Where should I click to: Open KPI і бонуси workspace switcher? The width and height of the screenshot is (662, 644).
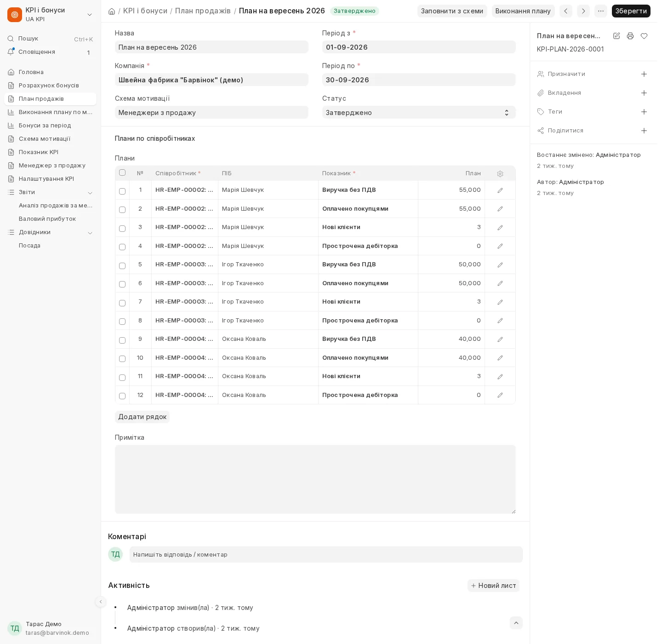(50, 14)
